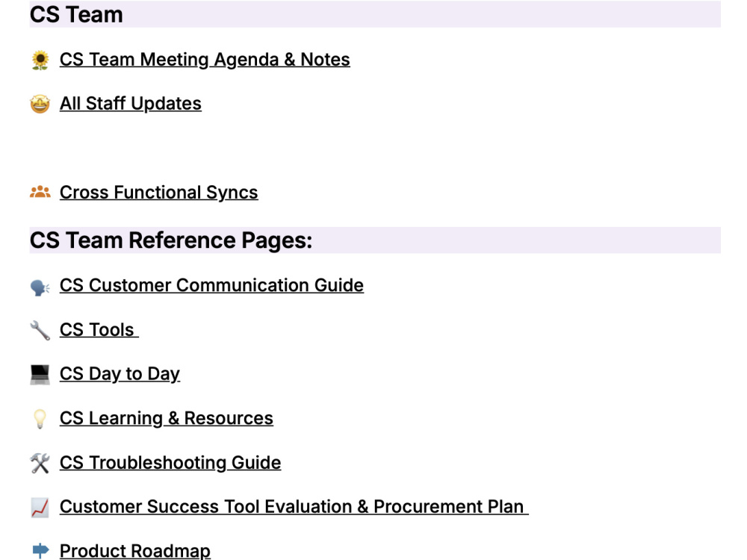The width and height of the screenshot is (747, 560).
Task: Click the star-eyes emoji beside All Staff Updates
Action: point(40,104)
